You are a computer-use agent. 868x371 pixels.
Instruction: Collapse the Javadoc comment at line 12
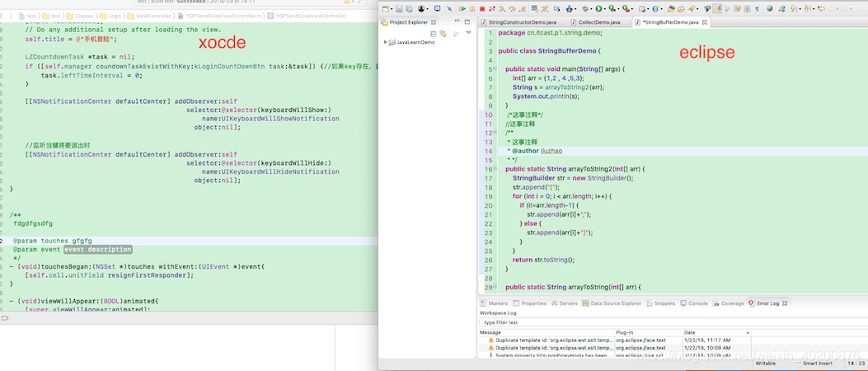pos(493,133)
